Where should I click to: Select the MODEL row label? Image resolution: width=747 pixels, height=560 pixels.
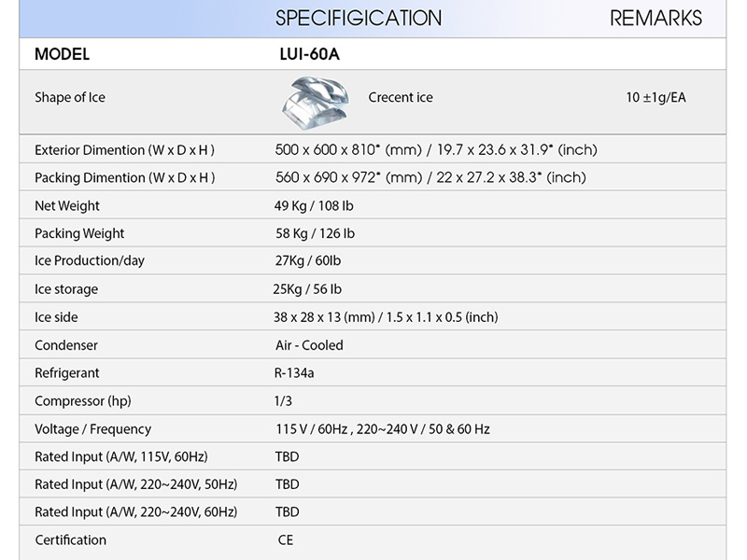(x=62, y=54)
